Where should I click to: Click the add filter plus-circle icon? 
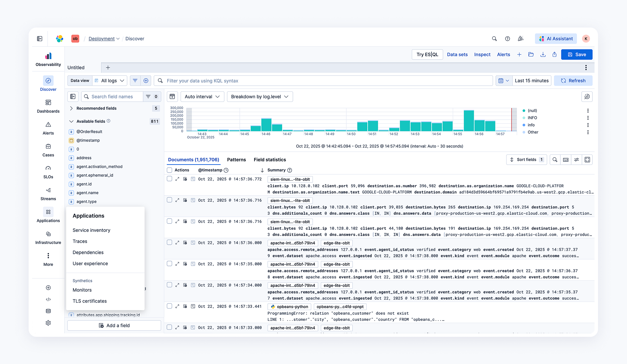146,81
